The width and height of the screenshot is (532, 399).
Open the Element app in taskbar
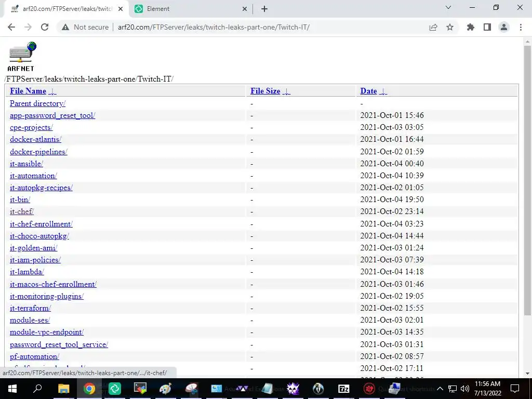115,389
